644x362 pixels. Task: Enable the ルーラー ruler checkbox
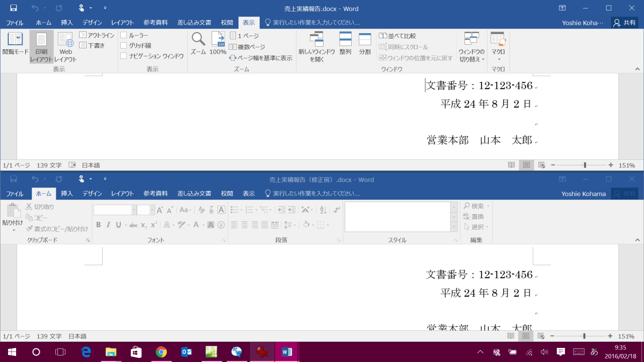pyautogui.click(x=124, y=35)
